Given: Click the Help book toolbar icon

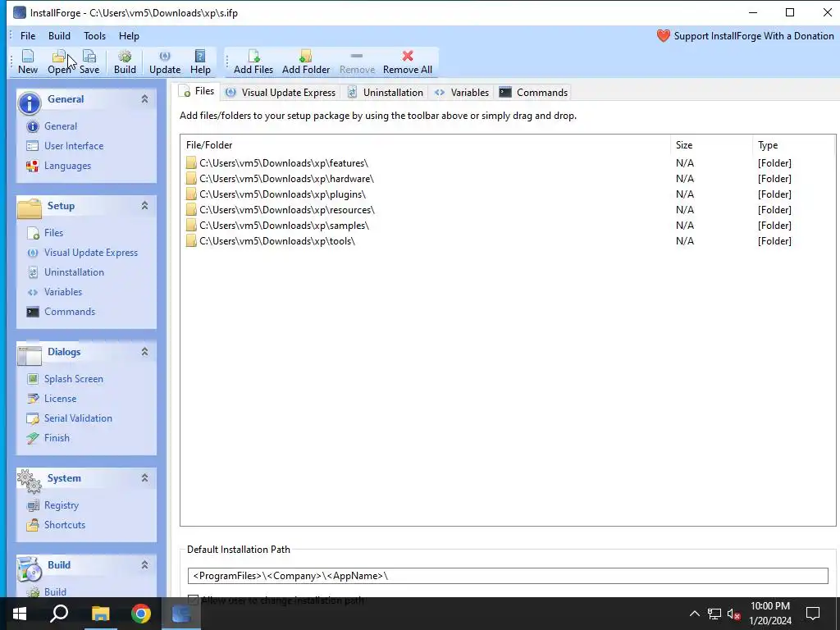Looking at the screenshot, I should click(x=200, y=62).
